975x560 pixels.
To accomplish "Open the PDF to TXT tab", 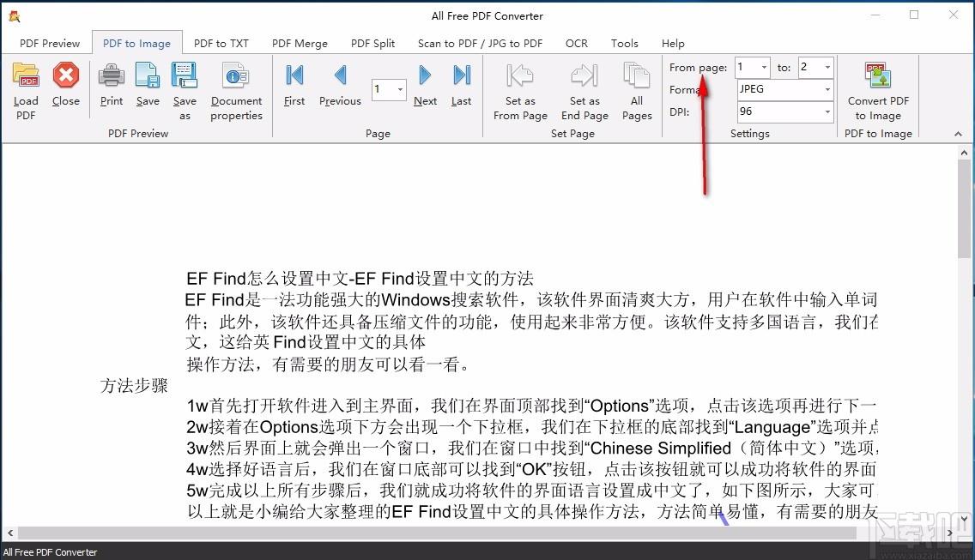I will tap(221, 44).
